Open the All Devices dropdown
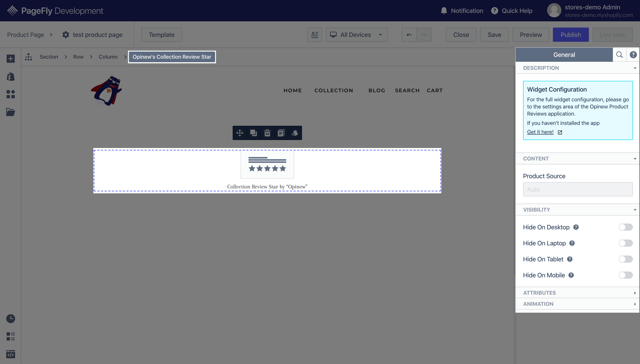640x364 pixels. coord(357,35)
